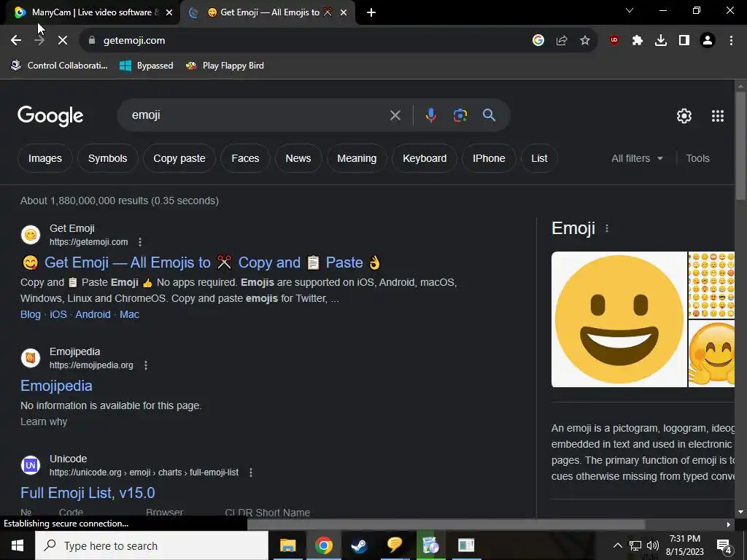Select the List filter chip

[539, 158]
